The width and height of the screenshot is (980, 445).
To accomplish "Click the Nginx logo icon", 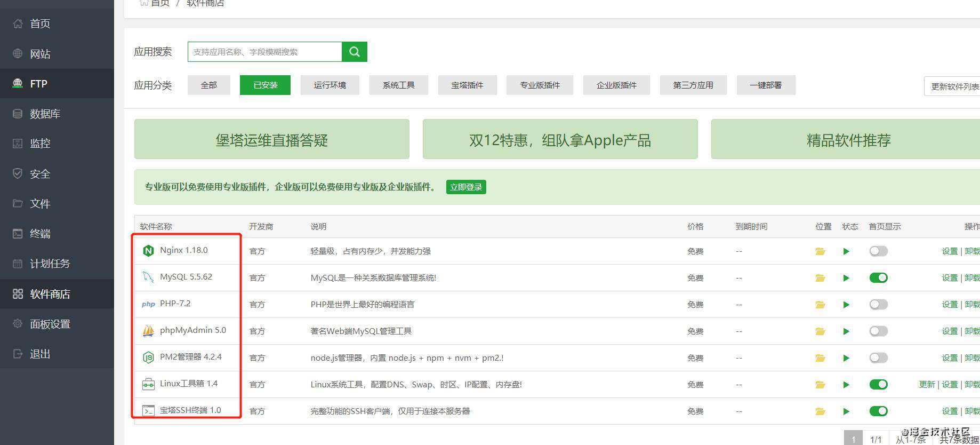I will (148, 251).
